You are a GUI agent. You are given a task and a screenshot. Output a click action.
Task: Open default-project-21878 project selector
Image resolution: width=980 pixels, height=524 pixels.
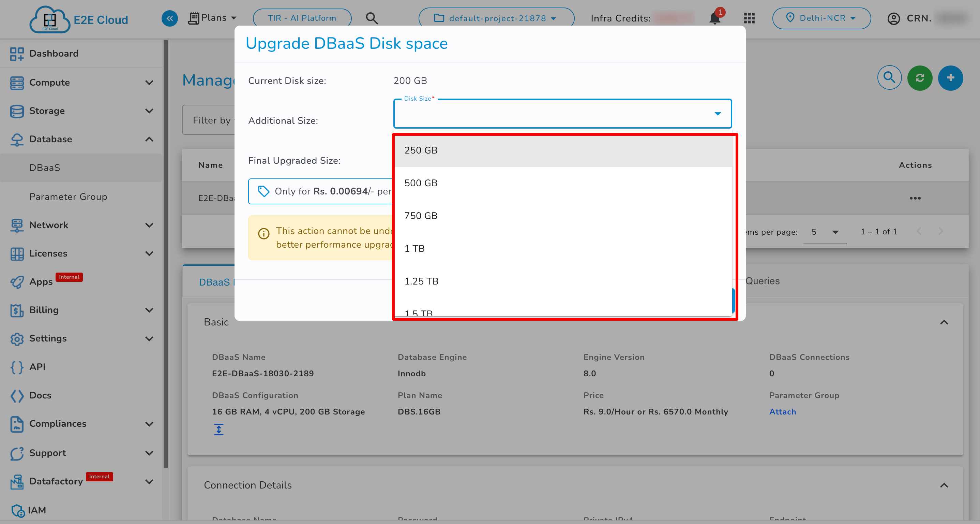[x=496, y=18]
